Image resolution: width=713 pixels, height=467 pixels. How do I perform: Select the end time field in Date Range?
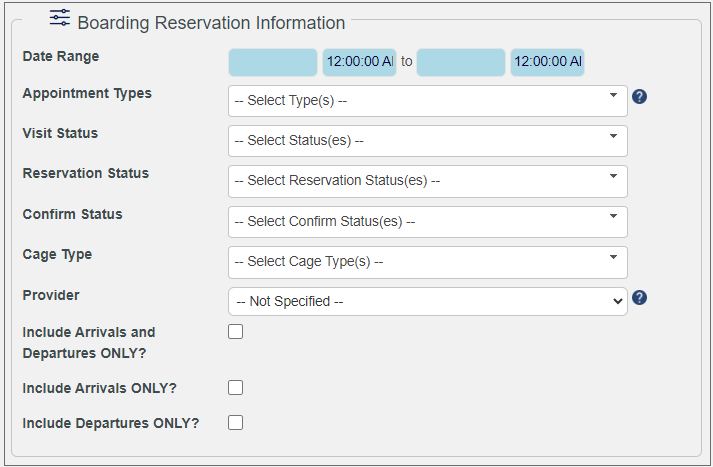tap(547, 62)
